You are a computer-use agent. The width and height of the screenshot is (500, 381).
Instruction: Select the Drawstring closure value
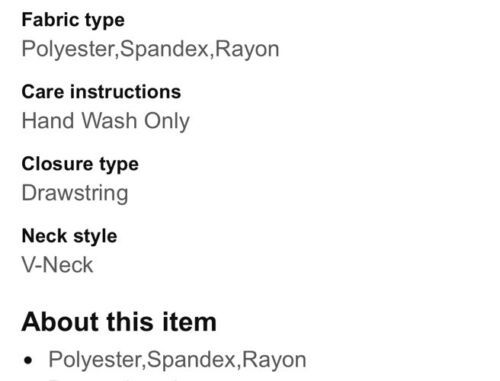point(75,193)
